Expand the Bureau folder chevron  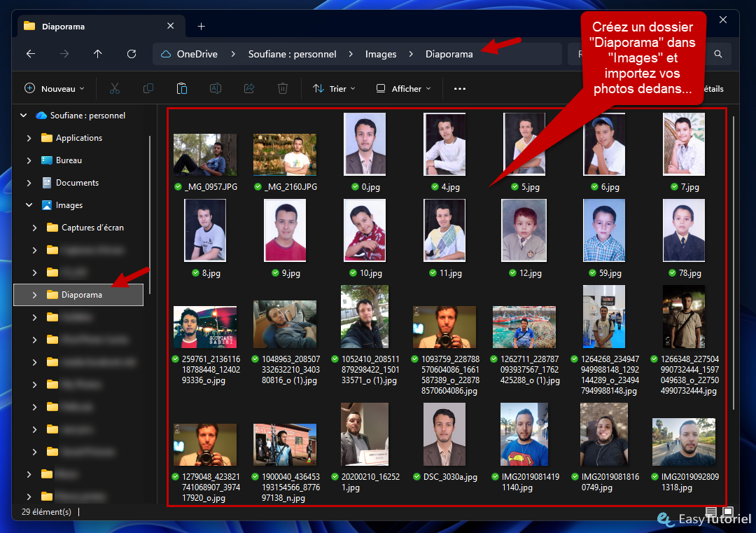click(x=29, y=160)
